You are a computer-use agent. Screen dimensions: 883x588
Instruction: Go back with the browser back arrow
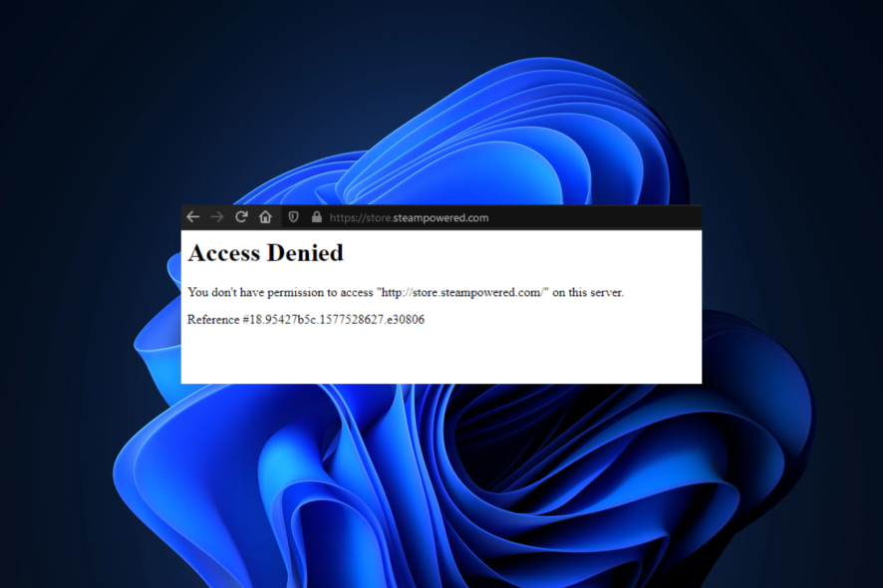click(x=193, y=217)
